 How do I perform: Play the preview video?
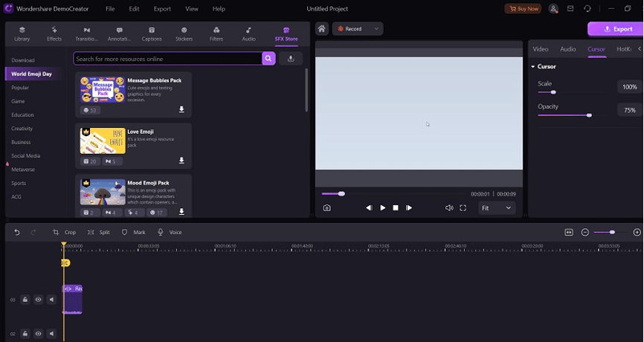[x=383, y=208]
